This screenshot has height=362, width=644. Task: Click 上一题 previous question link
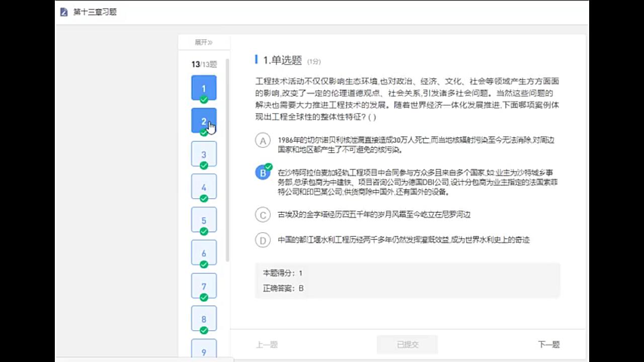coord(267,344)
